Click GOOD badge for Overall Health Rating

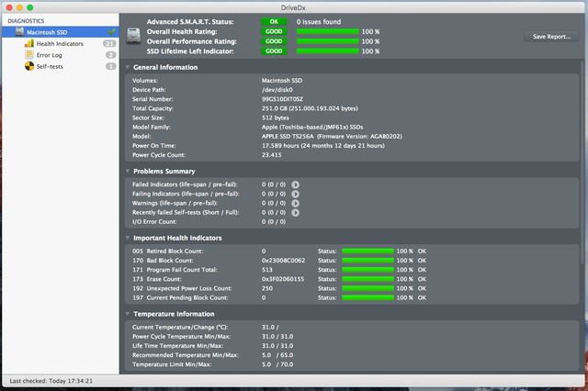click(274, 31)
